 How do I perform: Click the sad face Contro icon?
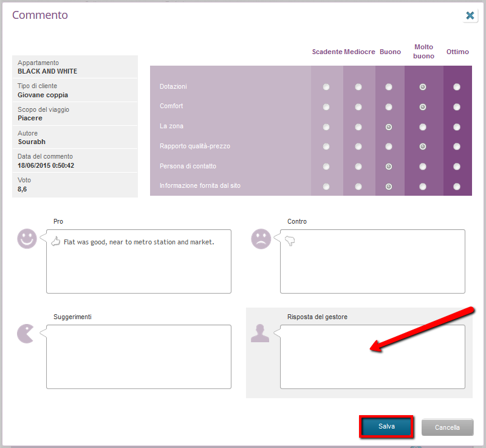pyautogui.click(x=261, y=239)
